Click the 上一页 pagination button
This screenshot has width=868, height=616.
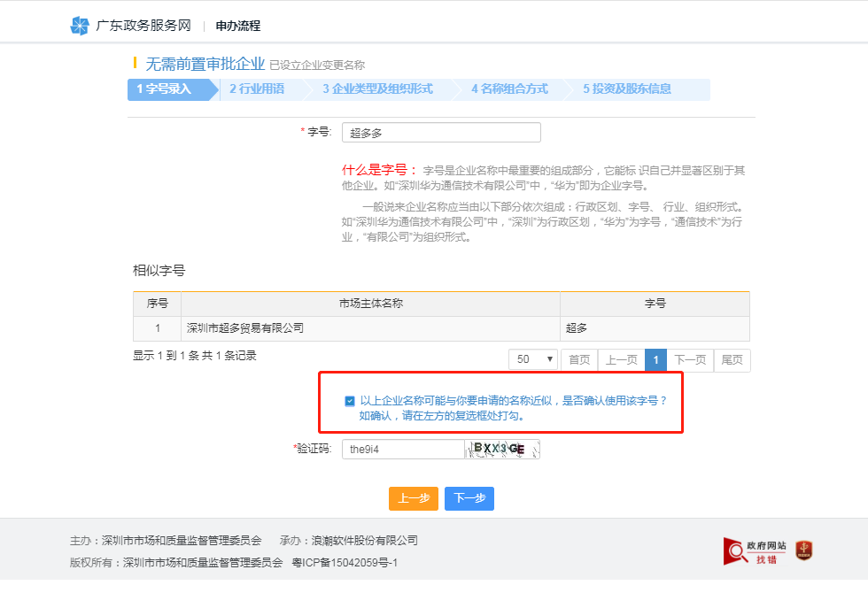621,359
